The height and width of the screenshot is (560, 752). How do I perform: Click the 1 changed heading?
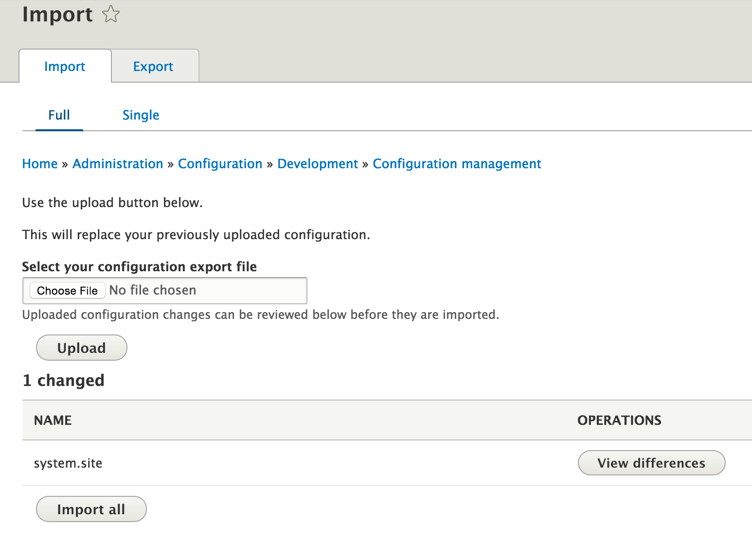point(63,380)
